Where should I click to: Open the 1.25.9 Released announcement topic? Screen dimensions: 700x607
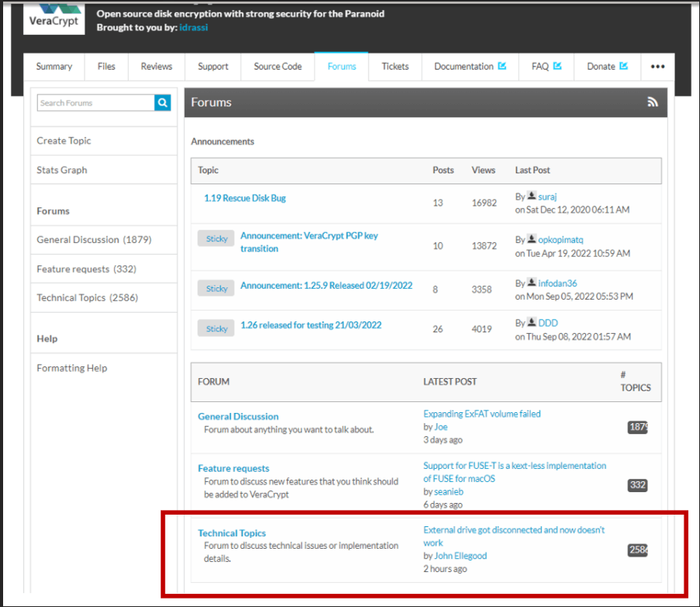327,286
